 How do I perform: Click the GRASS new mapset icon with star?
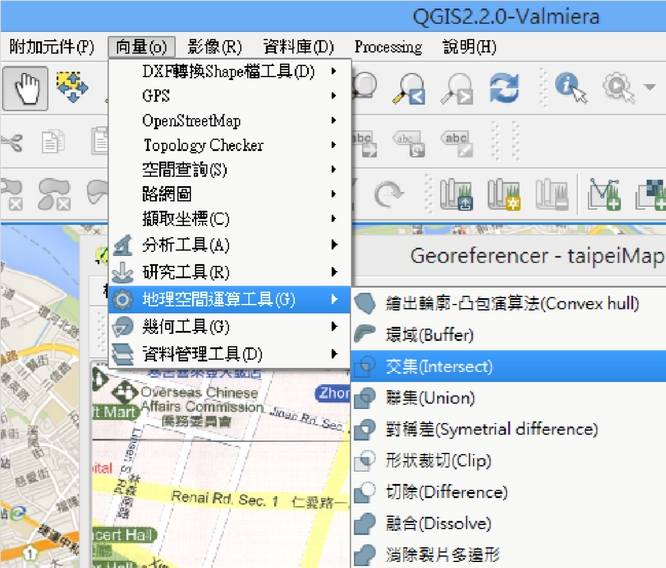[x=504, y=195]
